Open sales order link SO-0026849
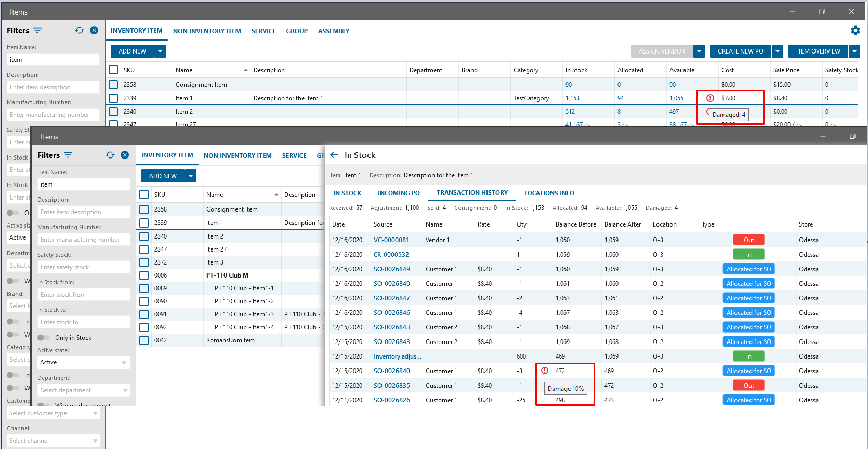 (x=391, y=269)
